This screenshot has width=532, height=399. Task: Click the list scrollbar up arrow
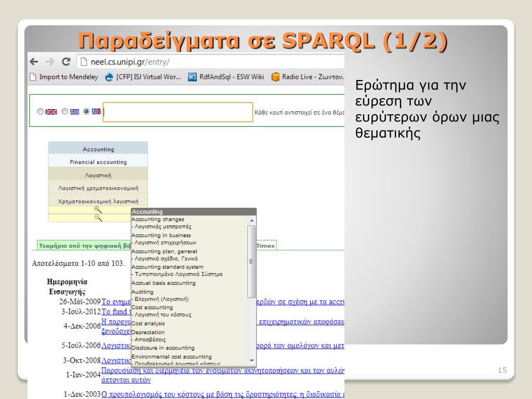[252, 220]
